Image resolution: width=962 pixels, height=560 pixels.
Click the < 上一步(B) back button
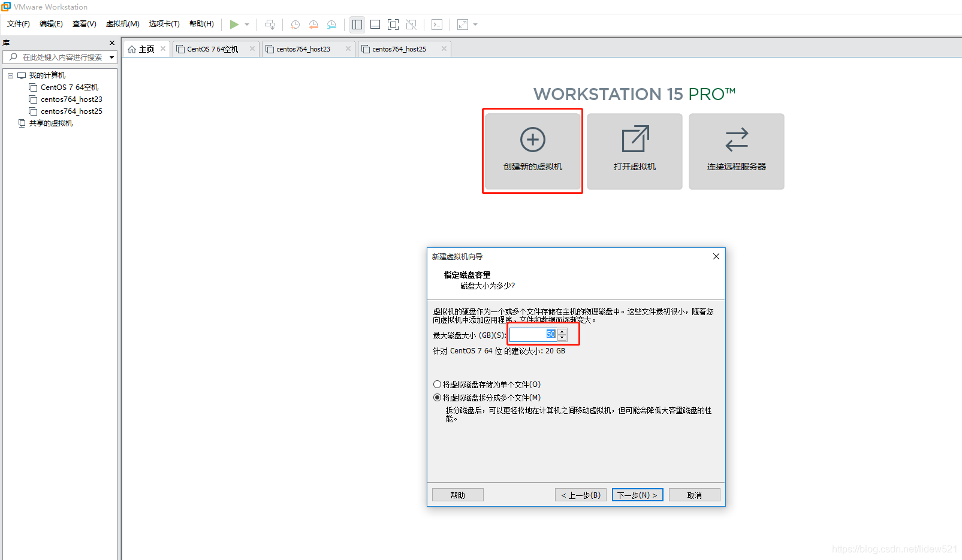(x=581, y=495)
